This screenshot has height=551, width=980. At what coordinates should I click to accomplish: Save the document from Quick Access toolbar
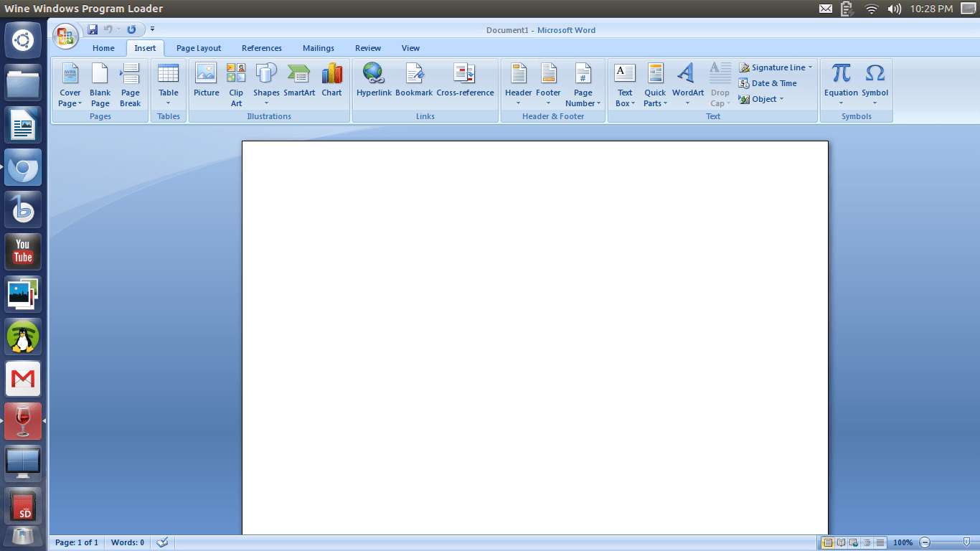(x=93, y=29)
